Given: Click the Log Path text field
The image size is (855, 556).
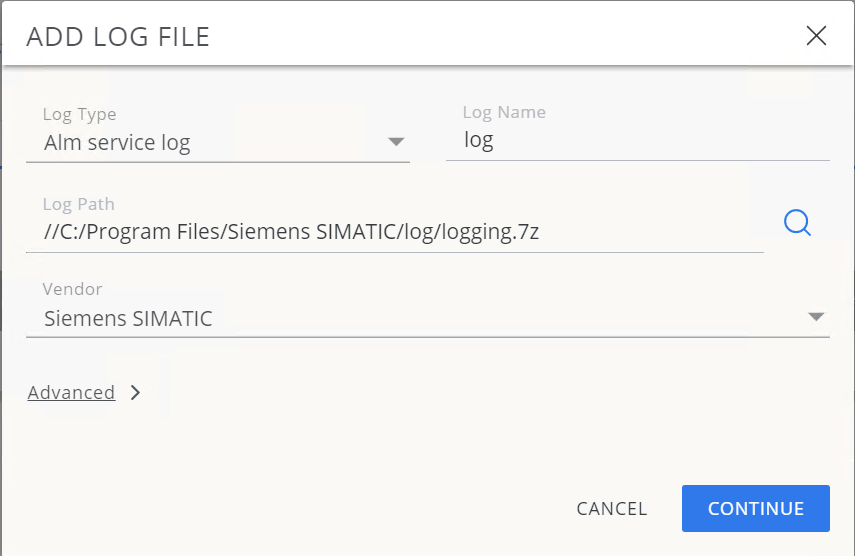Looking at the screenshot, I should pyautogui.click(x=394, y=232).
